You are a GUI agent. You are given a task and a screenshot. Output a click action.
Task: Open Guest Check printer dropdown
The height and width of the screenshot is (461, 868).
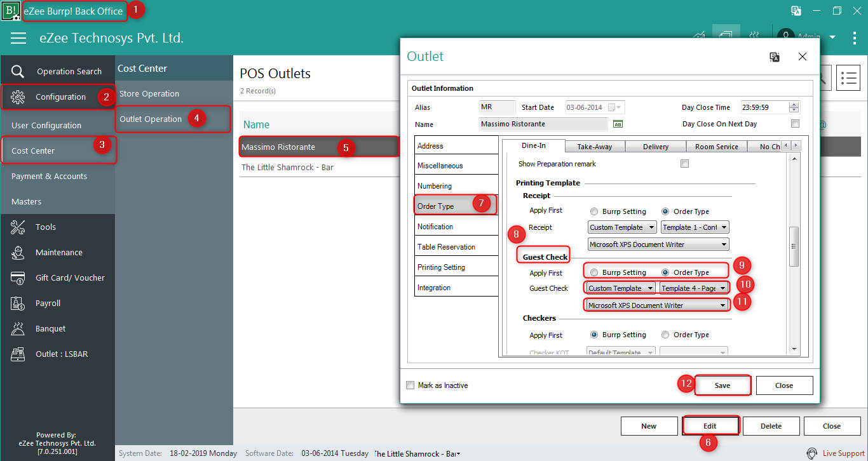(x=657, y=305)
